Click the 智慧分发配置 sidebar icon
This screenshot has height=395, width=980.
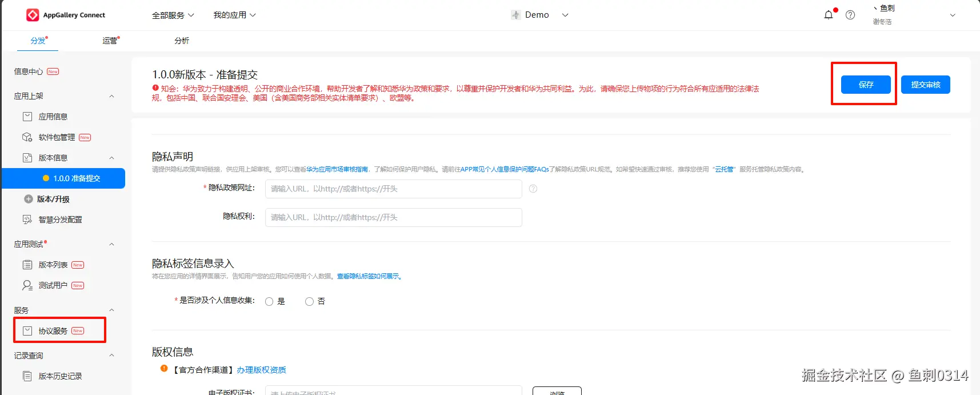click(x=27, y=220)
